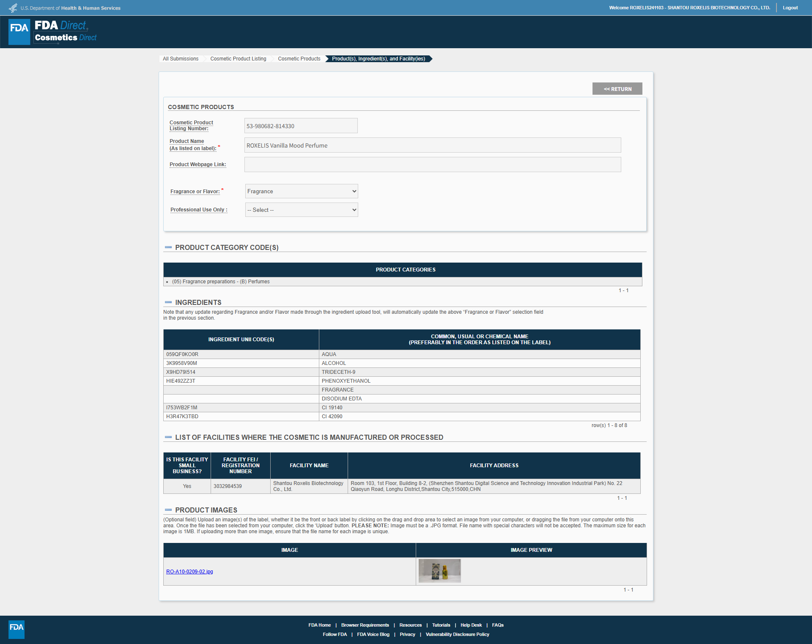Click the facility address cell

pyautogui.click(x=494, y=486)
